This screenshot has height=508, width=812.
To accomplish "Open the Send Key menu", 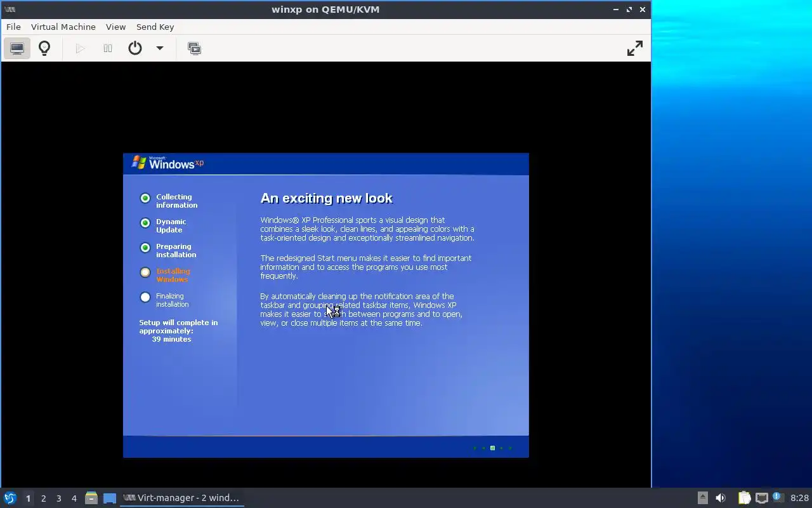I will pyautogui.click(x=155, y=27).
